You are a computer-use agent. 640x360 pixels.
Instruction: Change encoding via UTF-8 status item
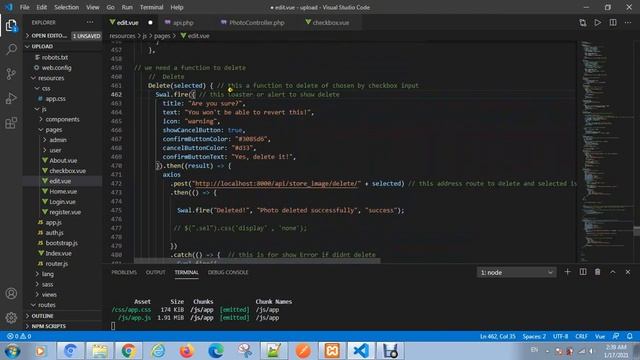coord(560,336)
